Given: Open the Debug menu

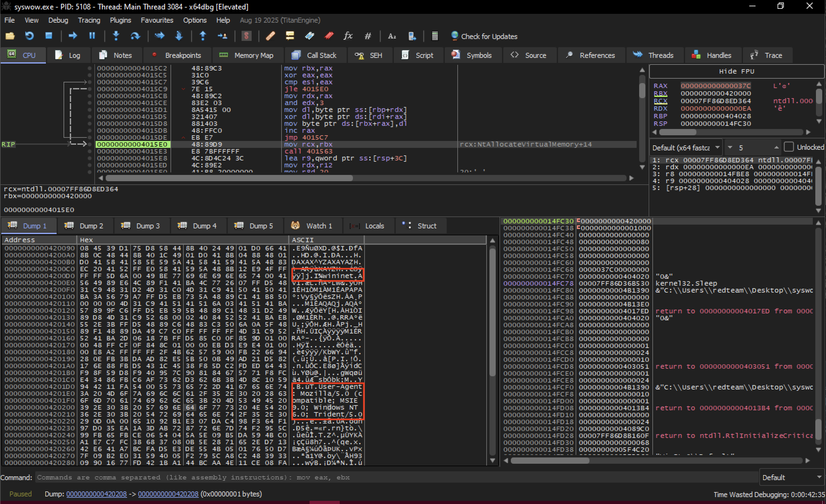Looking at the screenshot, I should [58, 20].
